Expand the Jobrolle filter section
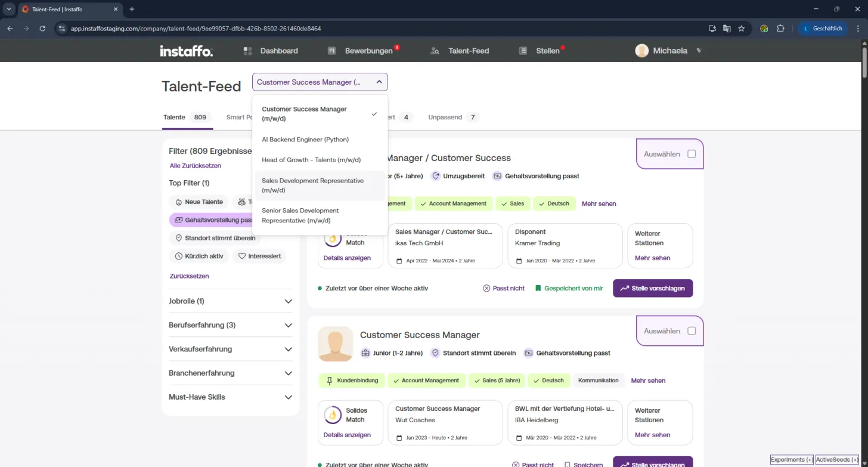Screen dimensions: 868x467 (231, 301)
